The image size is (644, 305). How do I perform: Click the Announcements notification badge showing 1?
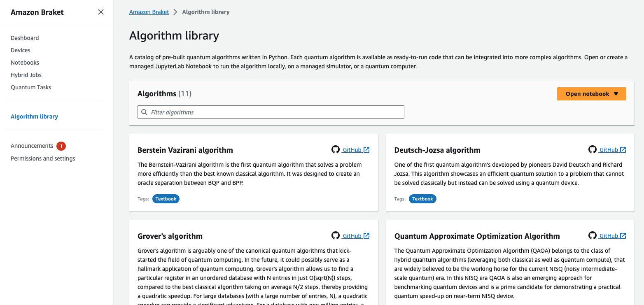[61, 146]
